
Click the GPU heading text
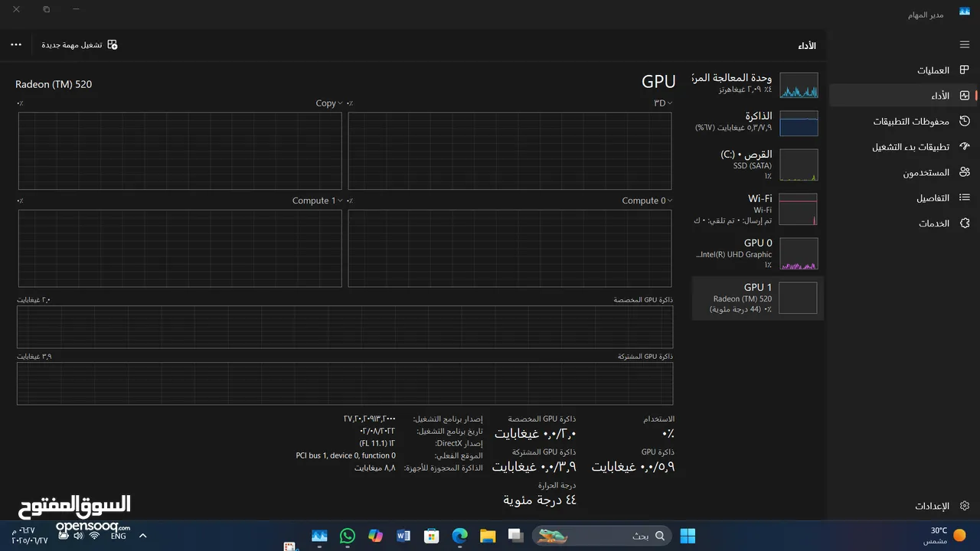658,82
